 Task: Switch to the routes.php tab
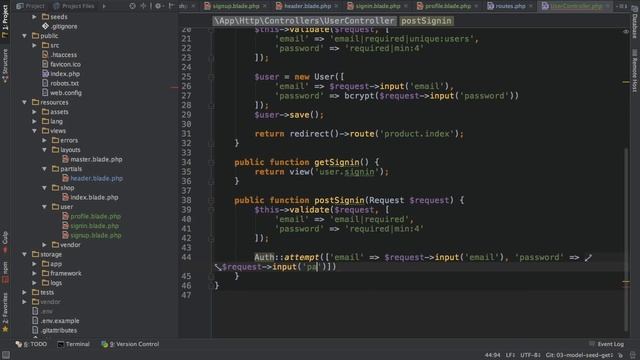point(510,6)
